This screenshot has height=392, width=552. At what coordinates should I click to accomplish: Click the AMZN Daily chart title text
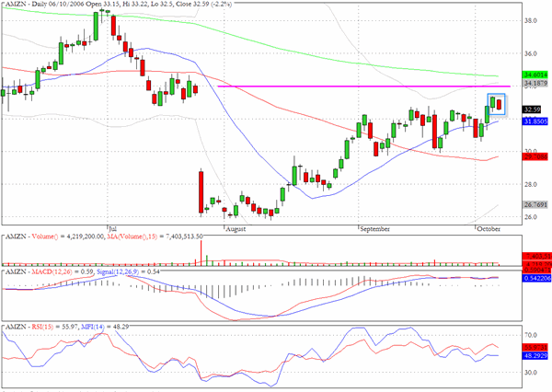point(119,5)
